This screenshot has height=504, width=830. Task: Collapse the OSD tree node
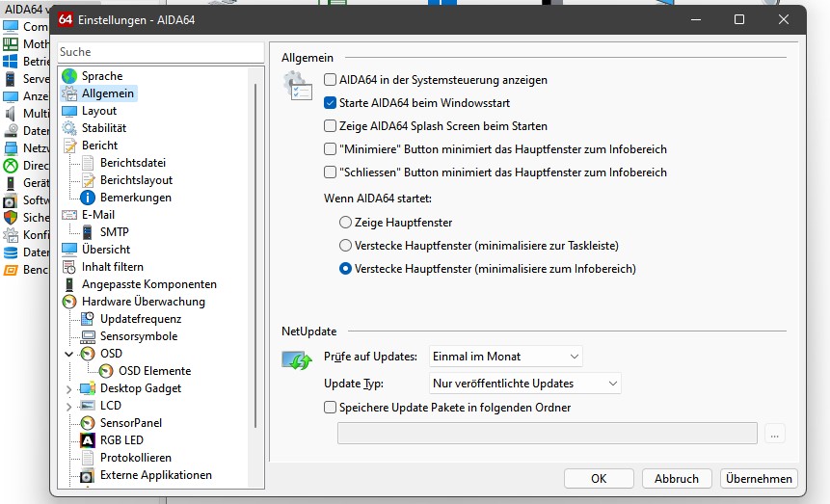tap(68, 354)
